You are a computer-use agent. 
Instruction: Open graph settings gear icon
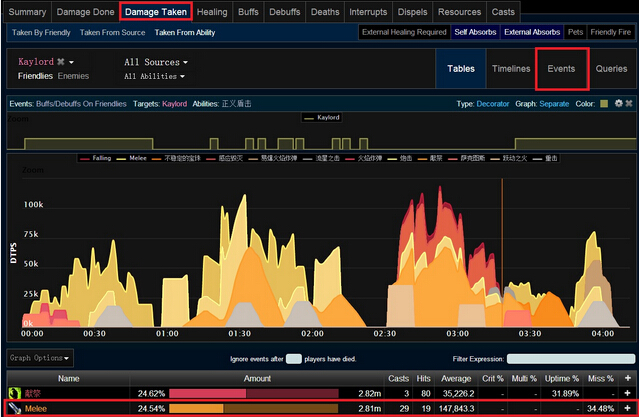(x=619, y=103)
